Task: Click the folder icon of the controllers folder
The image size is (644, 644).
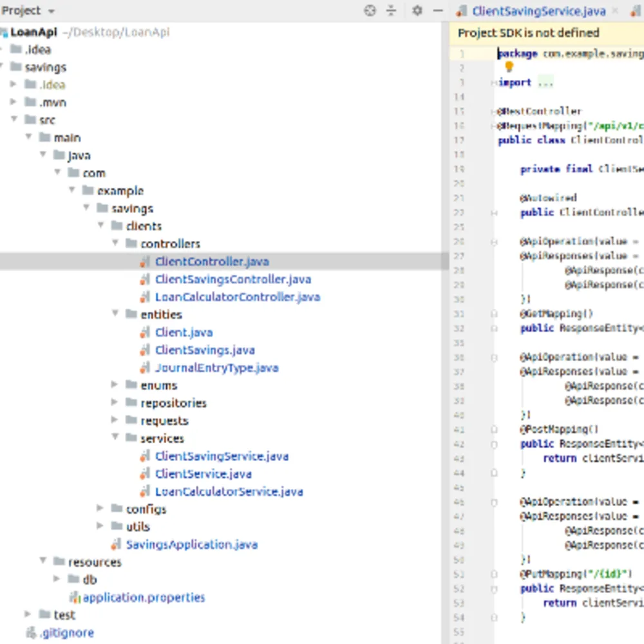Action: point(131,243)
